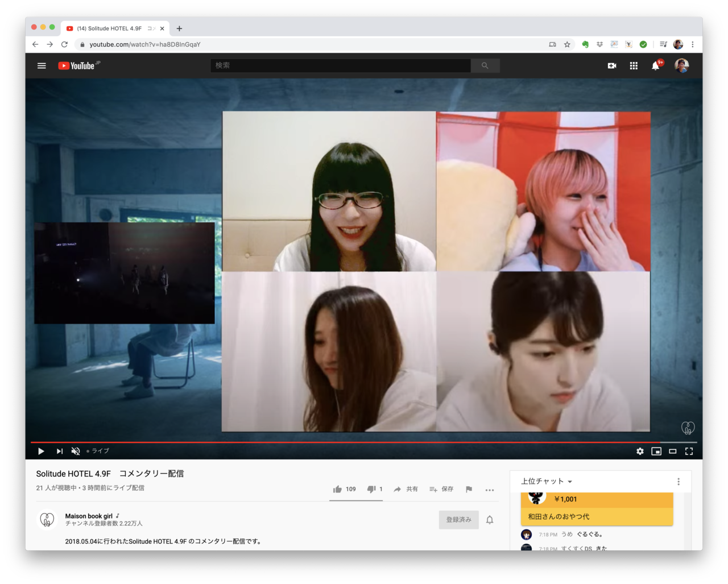This screenshot has height=584, width=728.
Task: Enter fullscreen mode in player
Action: (689, 451)
